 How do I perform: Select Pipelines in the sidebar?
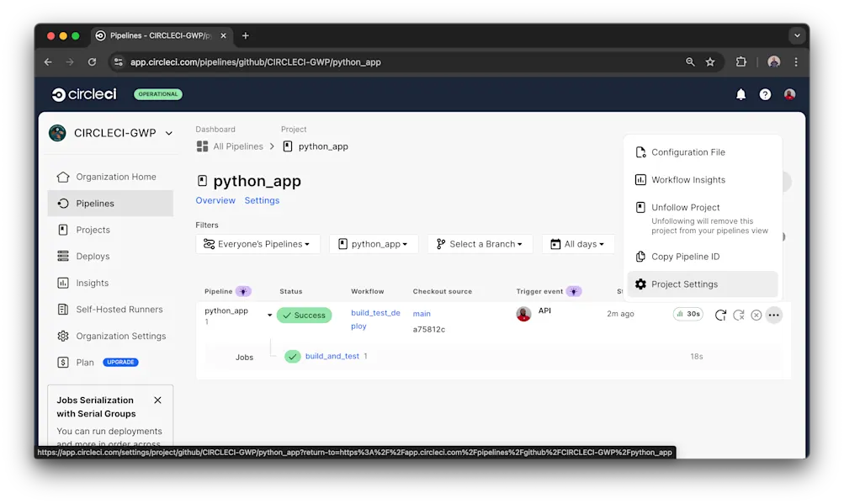(111, 204)
